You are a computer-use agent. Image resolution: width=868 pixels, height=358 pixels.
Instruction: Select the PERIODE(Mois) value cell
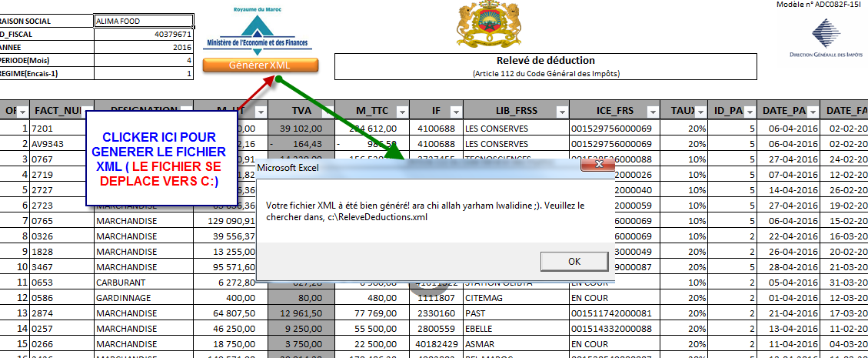[x=143, y=60]
